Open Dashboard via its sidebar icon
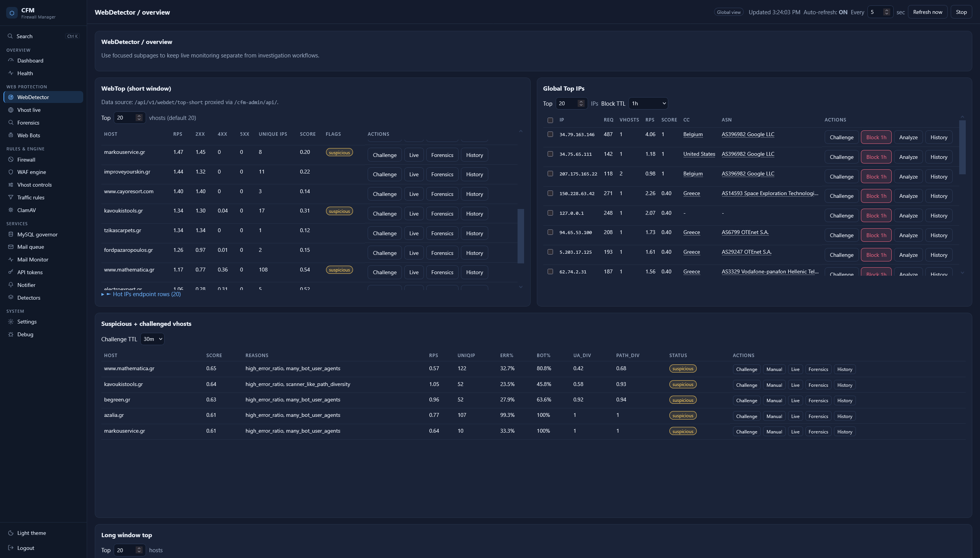The image size is (980, 558). (x=11, y=61)
